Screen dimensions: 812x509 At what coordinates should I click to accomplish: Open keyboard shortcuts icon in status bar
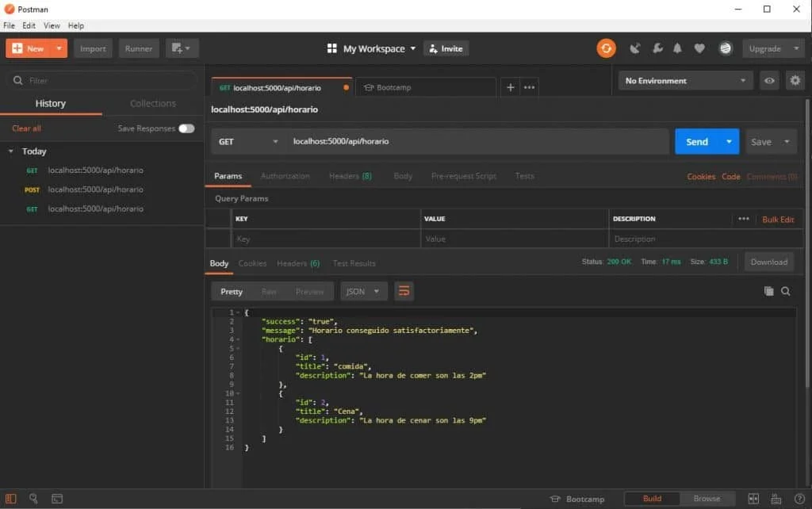coord(776,499)
